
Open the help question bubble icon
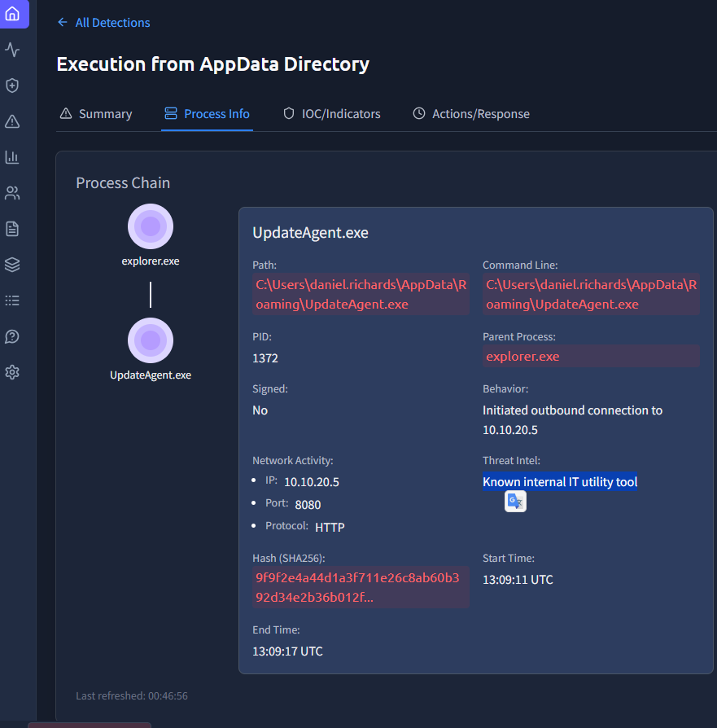coord(12,336)
